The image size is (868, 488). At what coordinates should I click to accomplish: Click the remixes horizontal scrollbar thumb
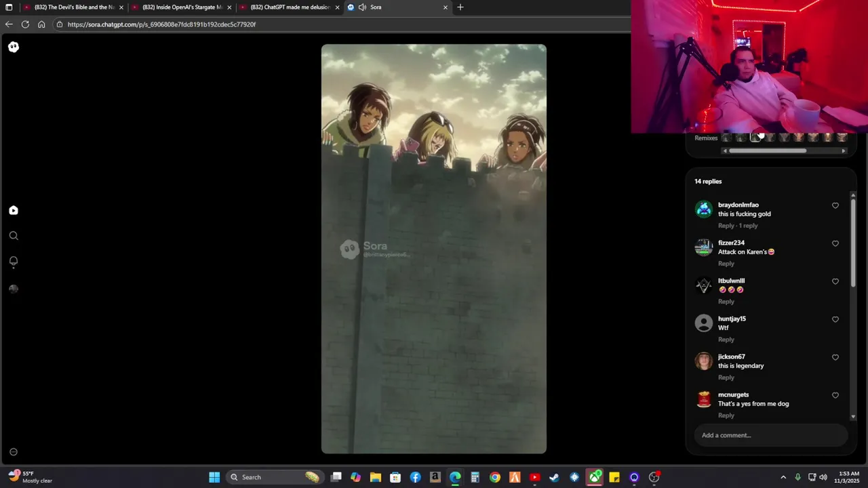click(768, 151)
